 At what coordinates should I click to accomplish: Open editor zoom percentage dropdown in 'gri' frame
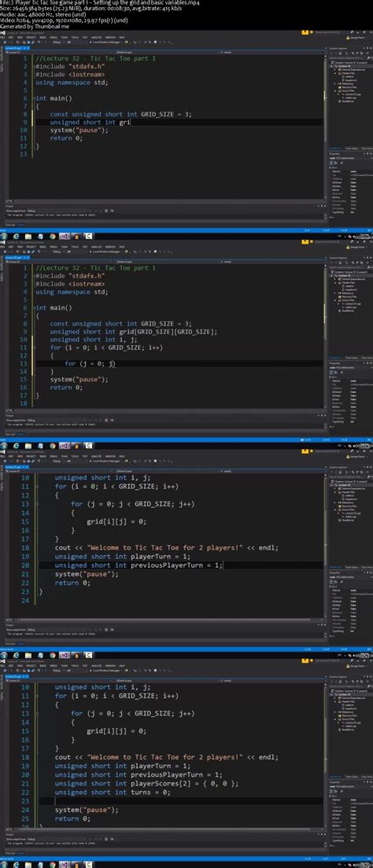pos(11,200)
